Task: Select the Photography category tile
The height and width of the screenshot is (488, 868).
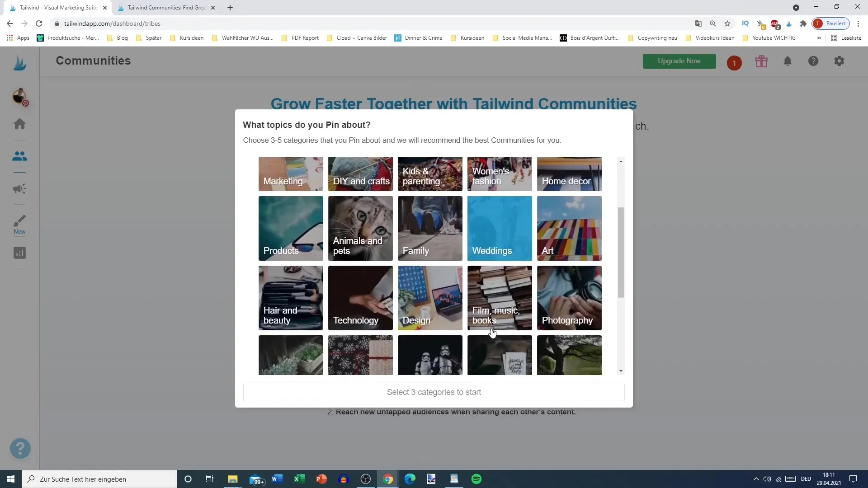Action: click(569, 298)
